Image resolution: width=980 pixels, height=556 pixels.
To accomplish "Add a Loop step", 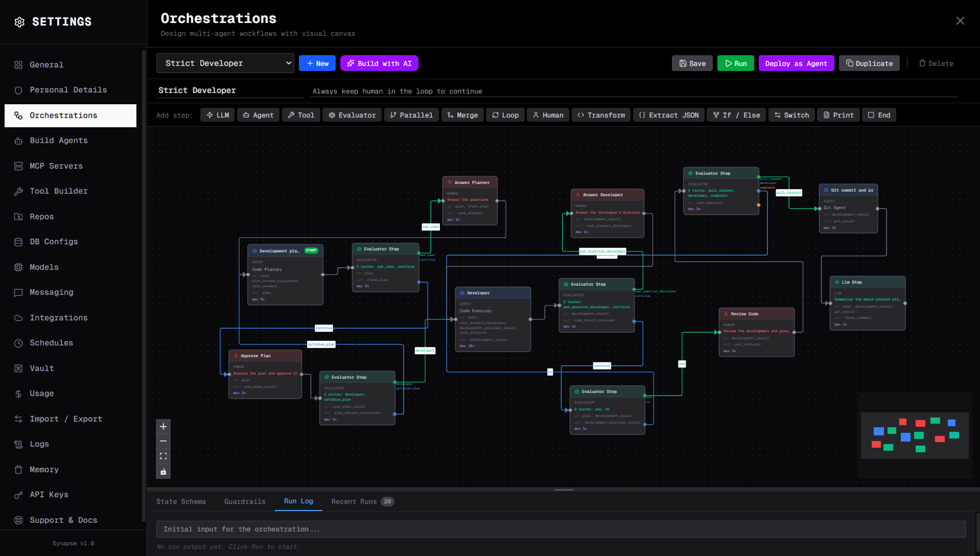I will click(505, 115).
